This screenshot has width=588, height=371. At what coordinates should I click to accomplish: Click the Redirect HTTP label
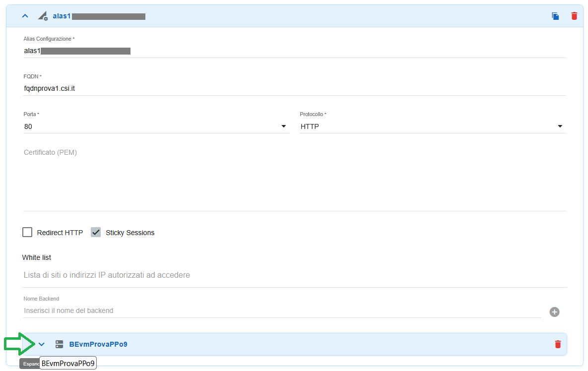tap(60, 233)
